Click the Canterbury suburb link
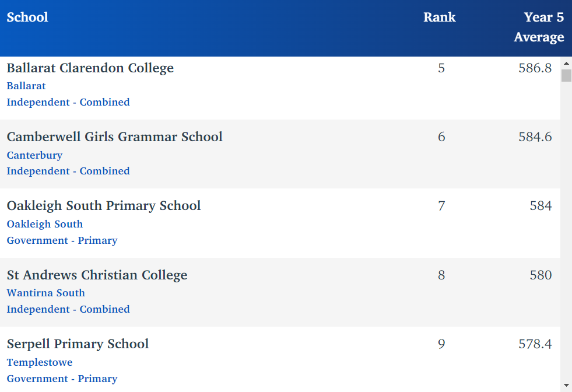 pyautogui.click(x=34, y=155)
